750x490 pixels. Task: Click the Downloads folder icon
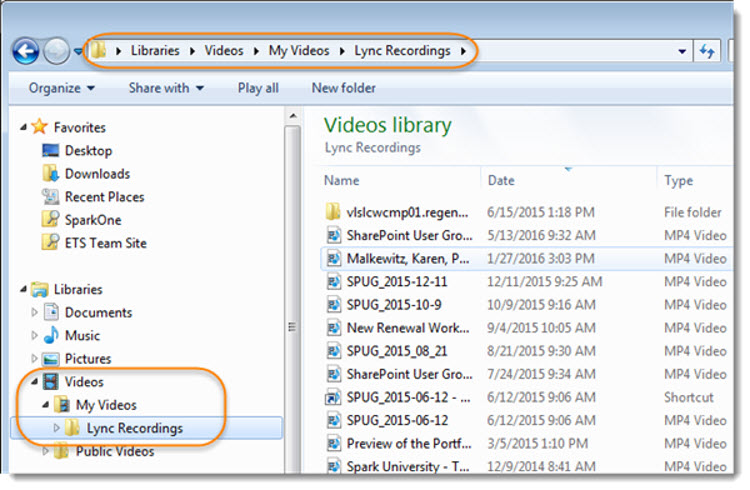50,173
